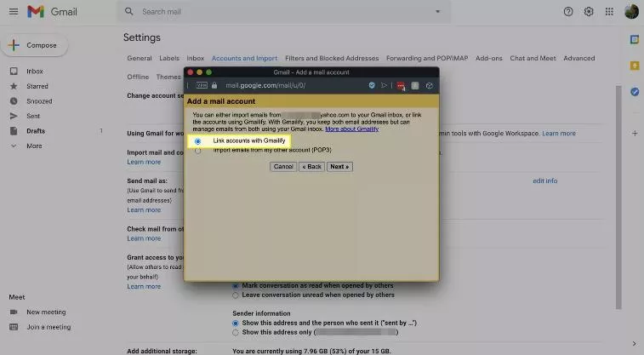Click the Back button in popup
The image size is (644, 355).
pyautogui.click(x=311, y=166)
